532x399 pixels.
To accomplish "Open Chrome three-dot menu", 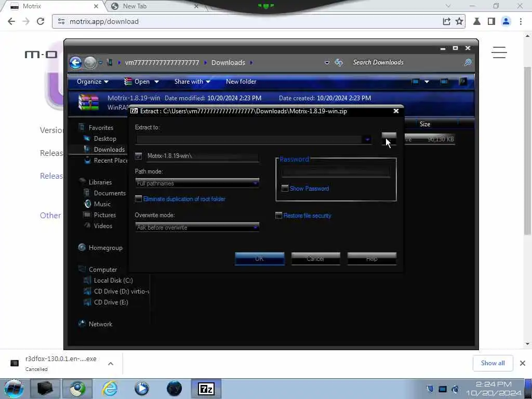I will [521, 21].
